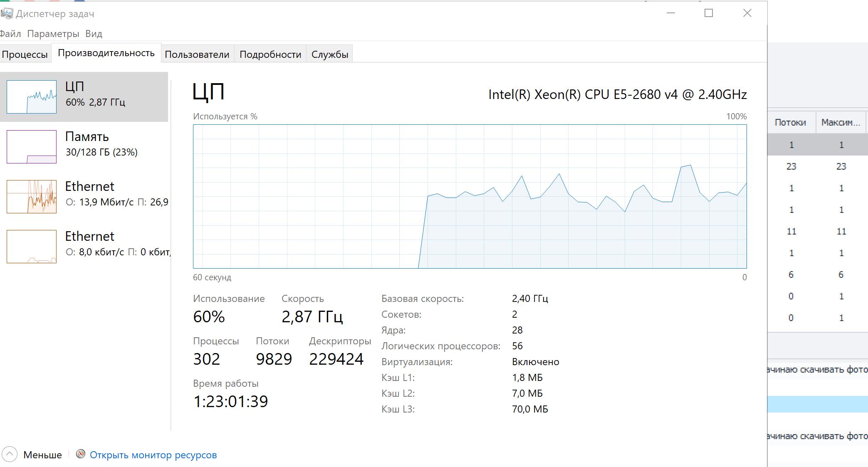Switch to the Службы tab

coord(329,54)
